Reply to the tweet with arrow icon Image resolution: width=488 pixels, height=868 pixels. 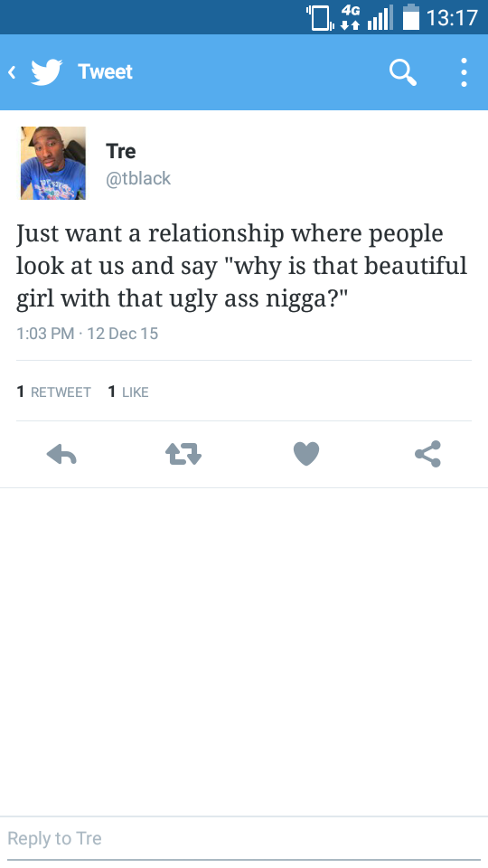[x=61, y=455]
